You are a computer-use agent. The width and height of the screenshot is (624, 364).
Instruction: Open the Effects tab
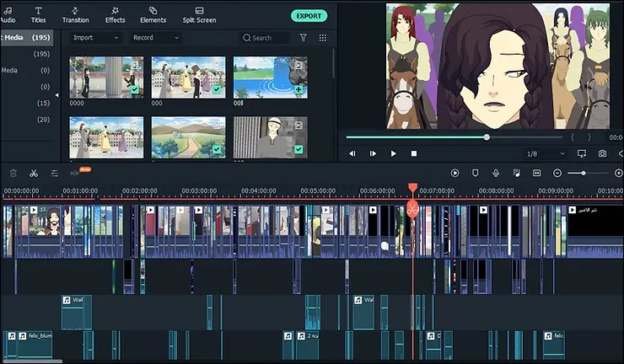point(115,15)
